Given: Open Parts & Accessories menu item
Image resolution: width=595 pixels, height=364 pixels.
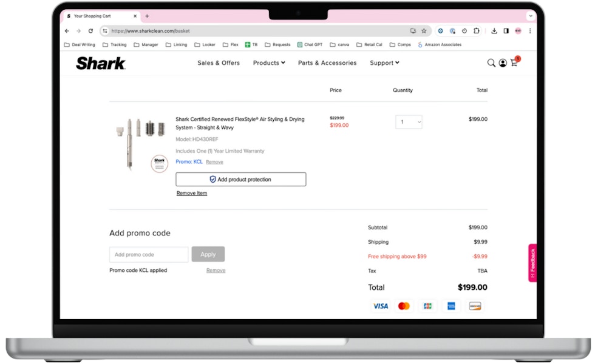Looking at the screenshot, I should [327, 63].
